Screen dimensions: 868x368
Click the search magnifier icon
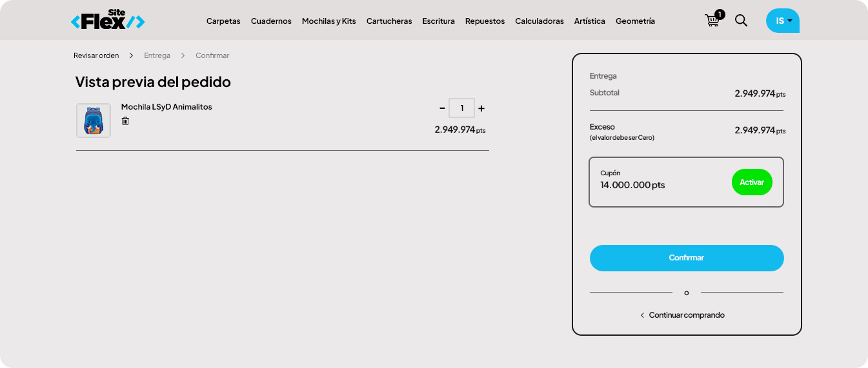(742, 21)
